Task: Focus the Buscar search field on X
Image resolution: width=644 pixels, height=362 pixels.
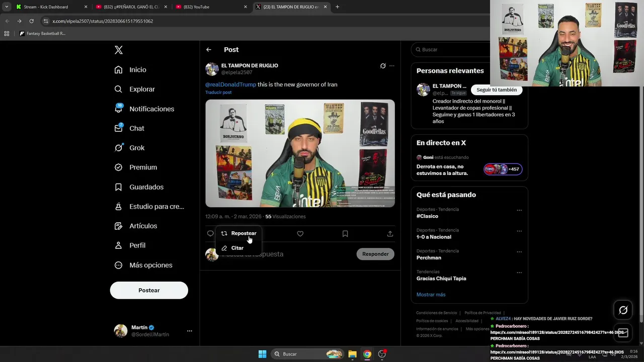Action: [469, 50]
